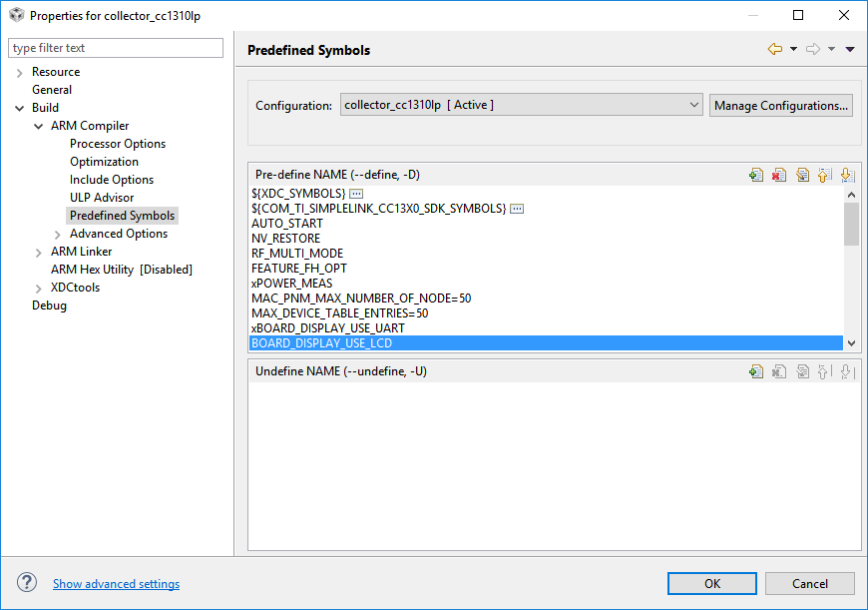Select Include Options in the tree
The height and width of the screenshot is (610, 868).
coord(112,180)
